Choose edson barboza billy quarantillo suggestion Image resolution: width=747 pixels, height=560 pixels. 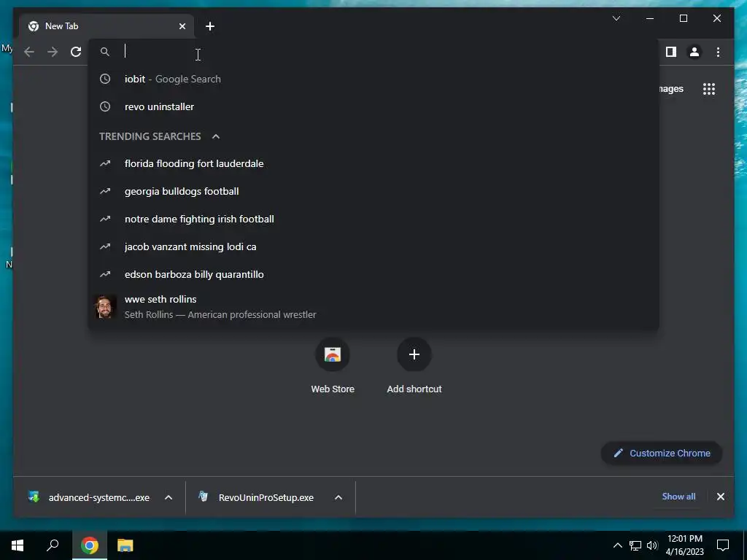373,274
